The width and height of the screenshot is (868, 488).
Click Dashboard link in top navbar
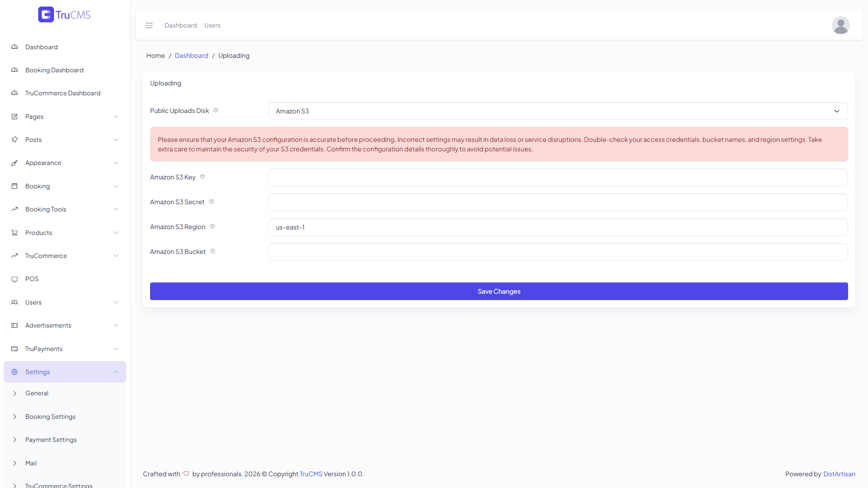pyautogui.click(x=181, y=25)
